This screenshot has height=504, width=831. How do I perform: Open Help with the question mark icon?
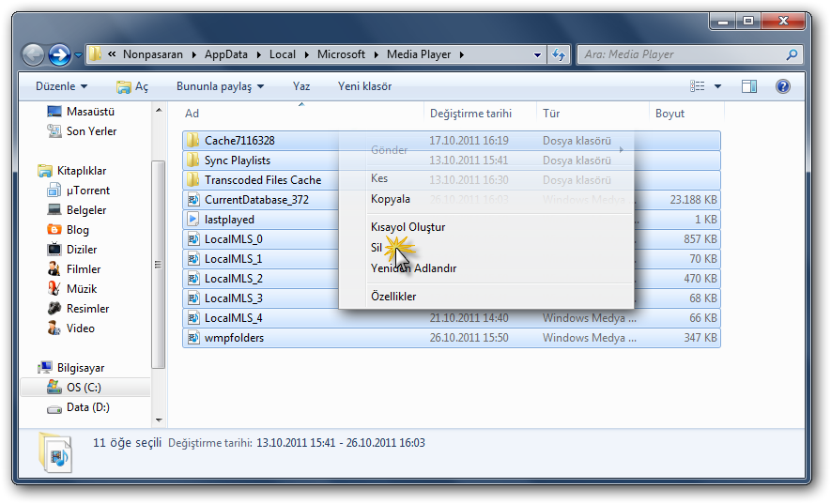[x=783, y=86]
